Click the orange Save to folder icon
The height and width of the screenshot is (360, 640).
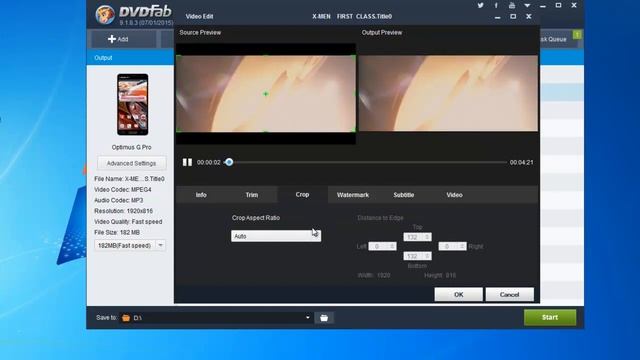click(x=126, y=318)
